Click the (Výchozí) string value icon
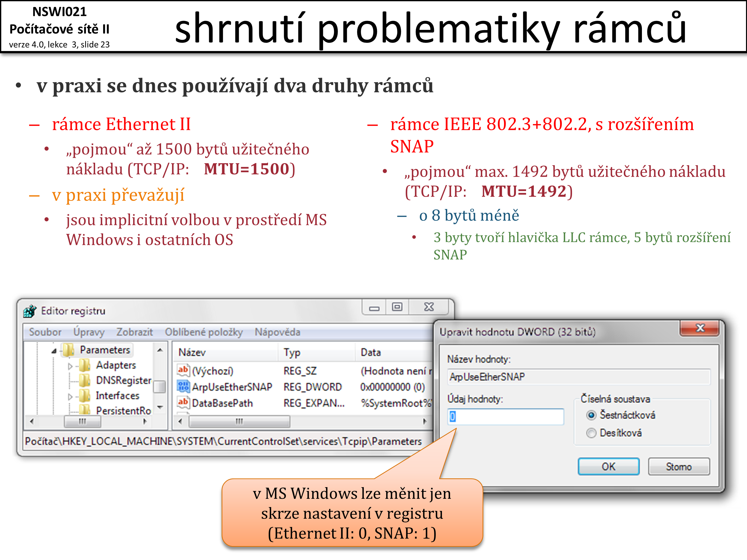 click(x=183, y=370)
